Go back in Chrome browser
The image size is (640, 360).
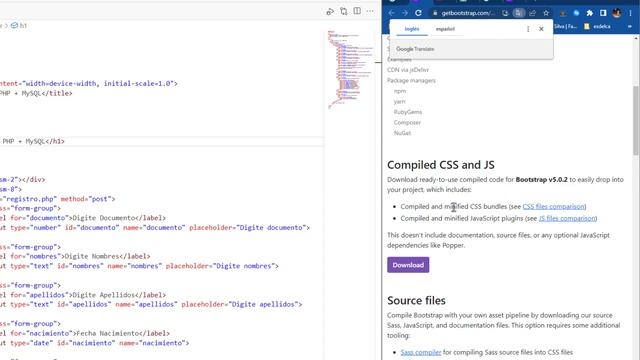[391, 13]
